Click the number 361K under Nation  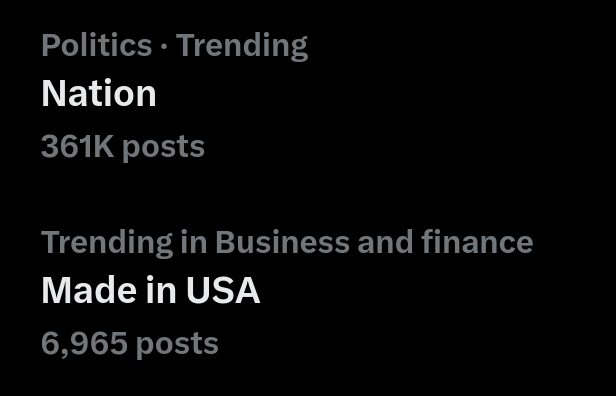[x=78, y=146]
